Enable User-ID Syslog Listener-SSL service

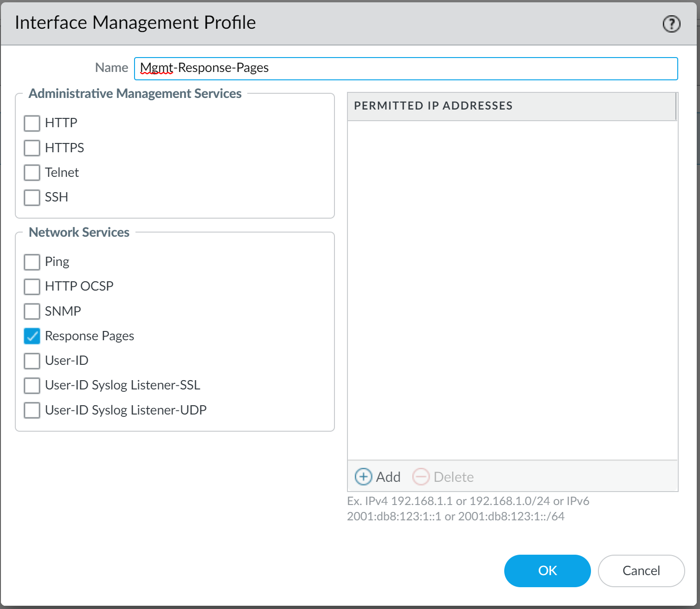pyautogui.click(x=32, y=385)
